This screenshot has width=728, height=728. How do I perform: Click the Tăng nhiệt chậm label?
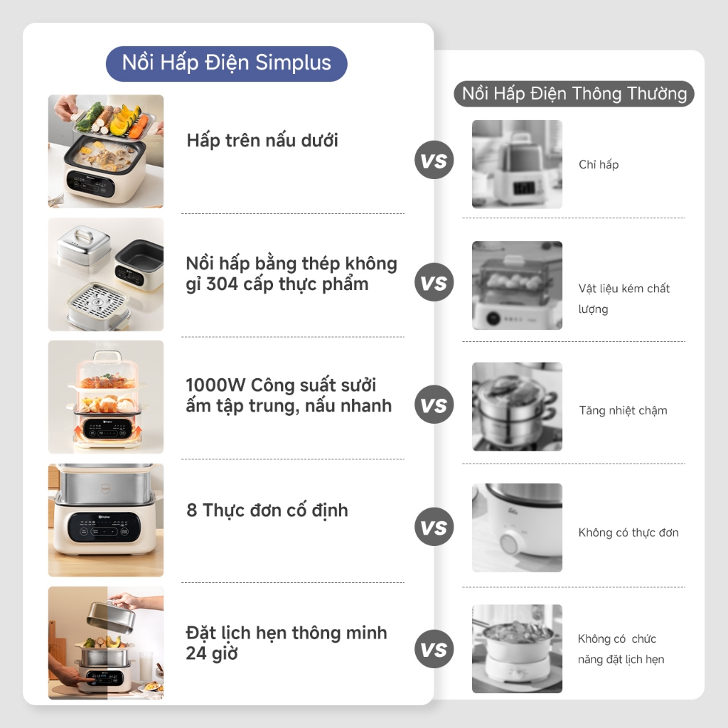pos(623,410)
